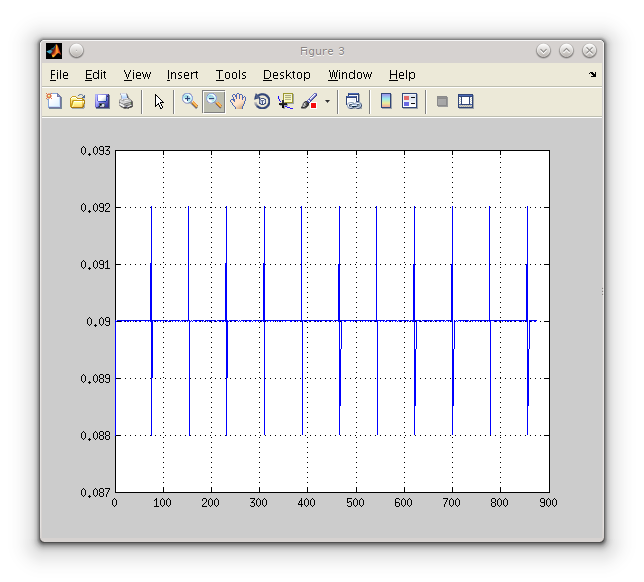This screenshot has width=644, height=582.
Task: Open the Tools menu
Action: pos(231,75)
